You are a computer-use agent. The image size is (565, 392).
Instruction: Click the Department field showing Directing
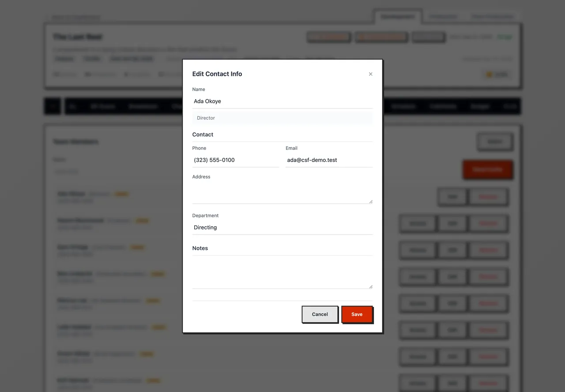(x=282, y=228)
